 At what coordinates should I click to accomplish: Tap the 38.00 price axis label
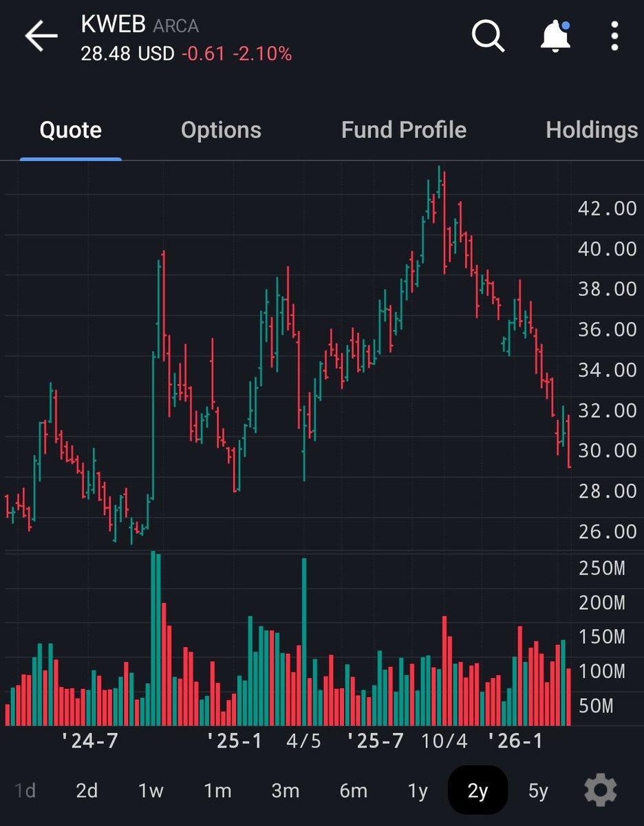pyautogui.click(x=608, y=289)
